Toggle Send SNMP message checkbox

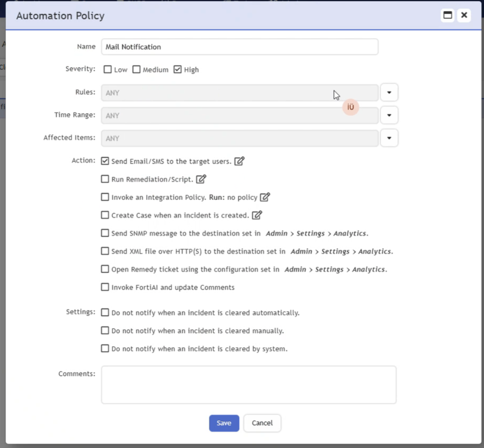105,233
